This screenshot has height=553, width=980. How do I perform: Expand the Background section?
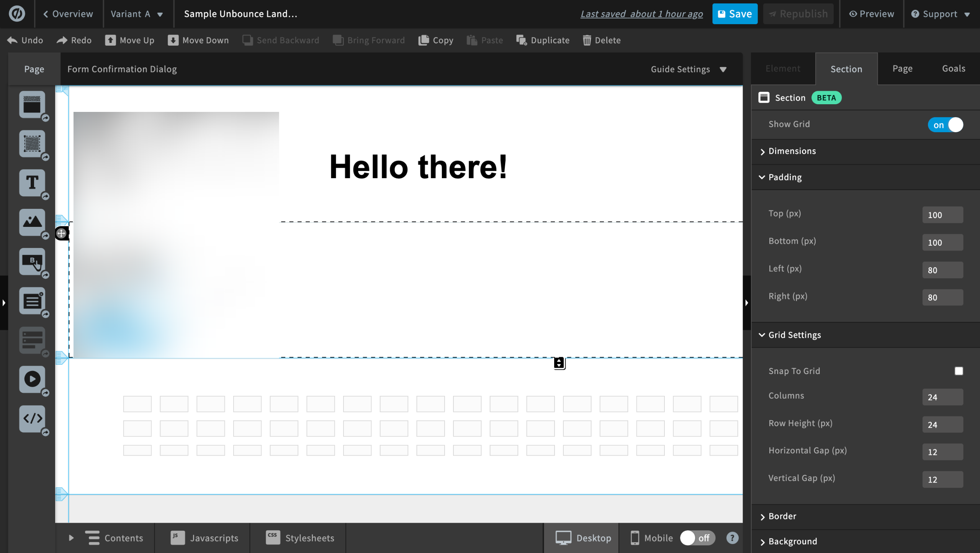click(792, 542)
